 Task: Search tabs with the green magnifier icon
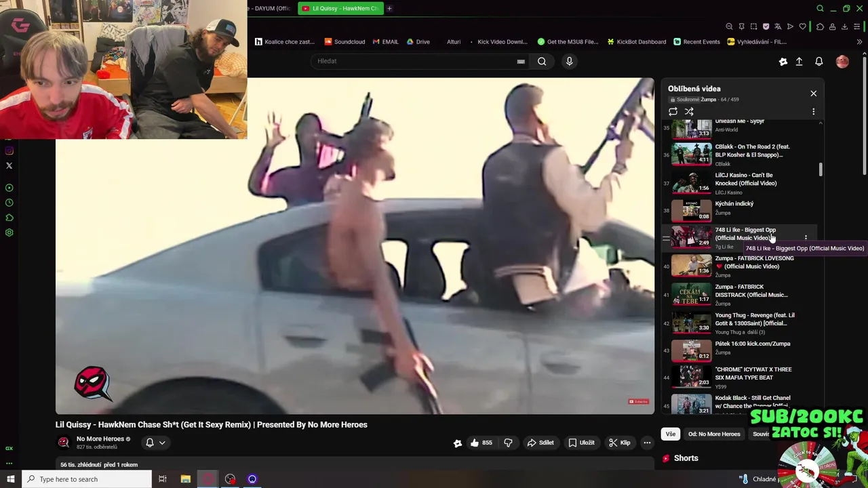pyautogui.click(x=820, y=9)
